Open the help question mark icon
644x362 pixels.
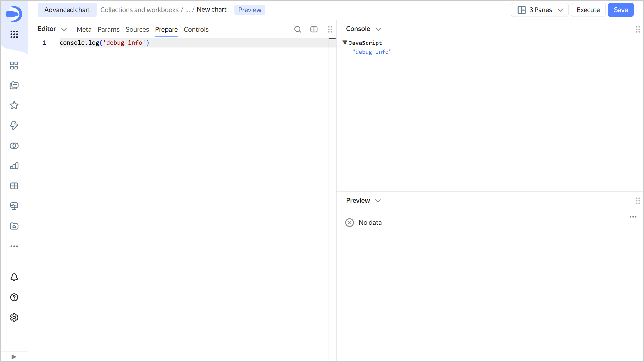click(x=14, y=297)
